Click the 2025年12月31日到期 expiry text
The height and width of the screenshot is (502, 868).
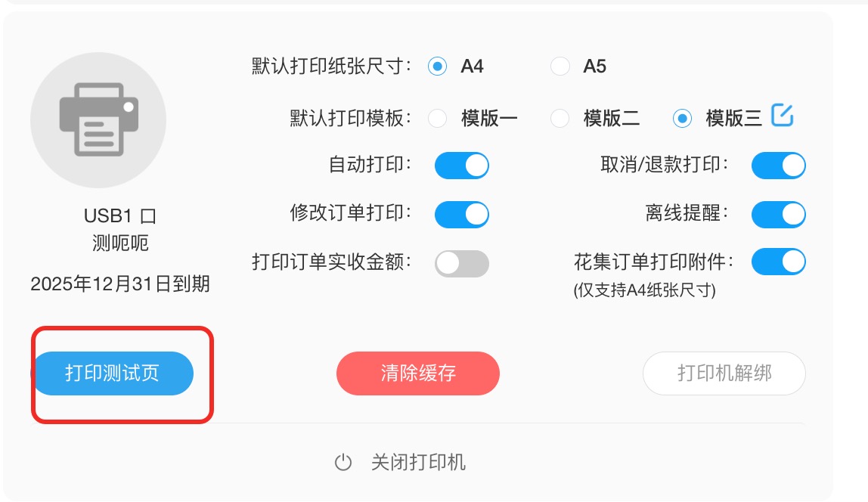tap(120, 284)
